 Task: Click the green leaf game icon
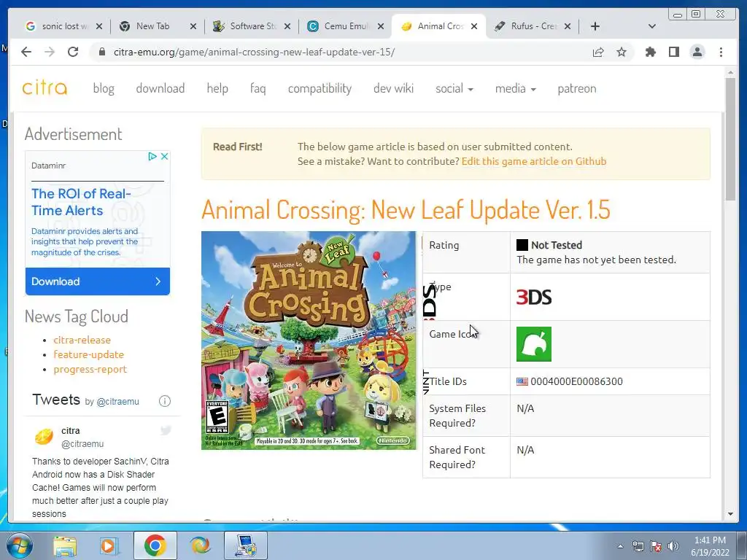(533, 344)
